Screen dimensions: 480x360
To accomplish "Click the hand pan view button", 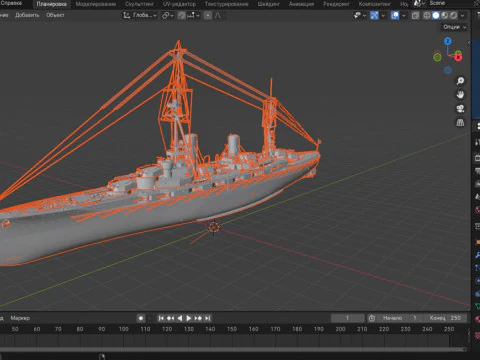I will (460, 95).
